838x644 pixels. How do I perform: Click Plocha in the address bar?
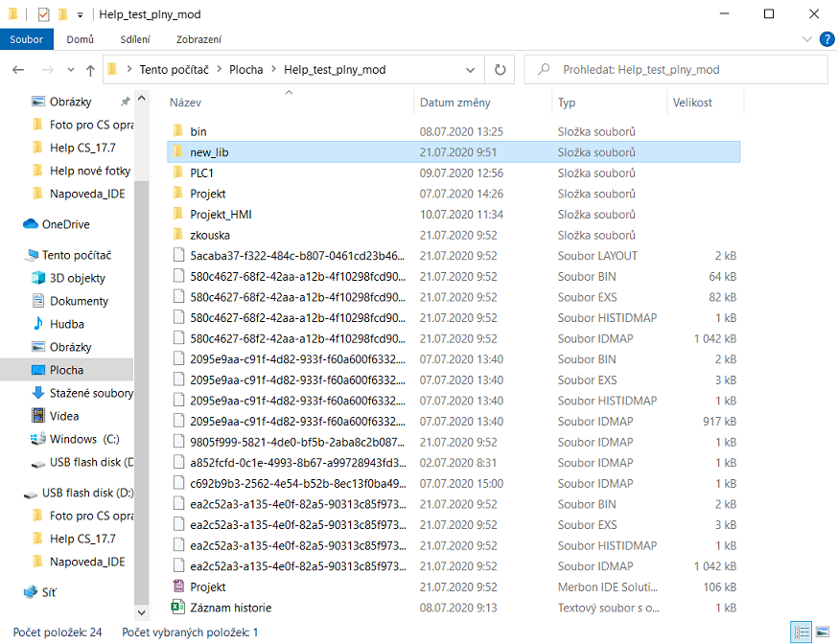245,70
